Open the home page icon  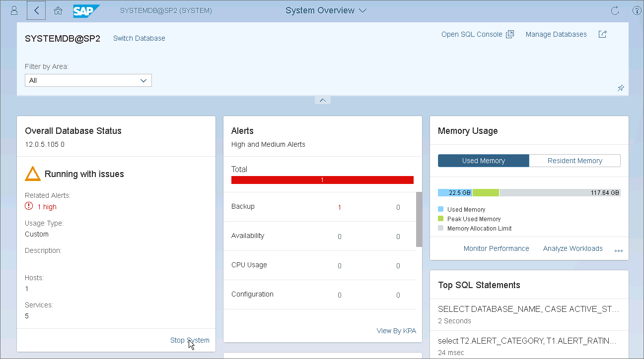58,10
